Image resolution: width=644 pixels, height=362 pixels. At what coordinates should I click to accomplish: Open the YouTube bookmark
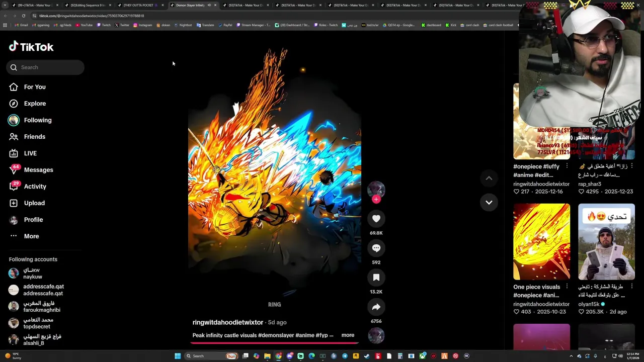point(84,25)
